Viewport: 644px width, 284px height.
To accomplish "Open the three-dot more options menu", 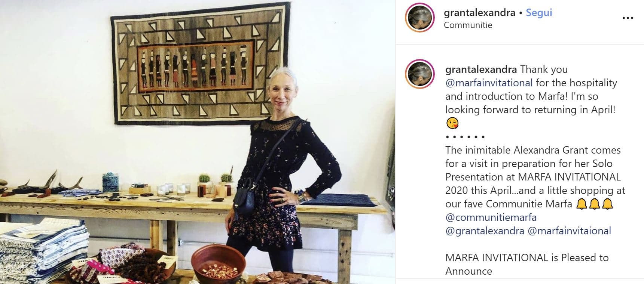I will pyautogui.click(x=628, y=18).
